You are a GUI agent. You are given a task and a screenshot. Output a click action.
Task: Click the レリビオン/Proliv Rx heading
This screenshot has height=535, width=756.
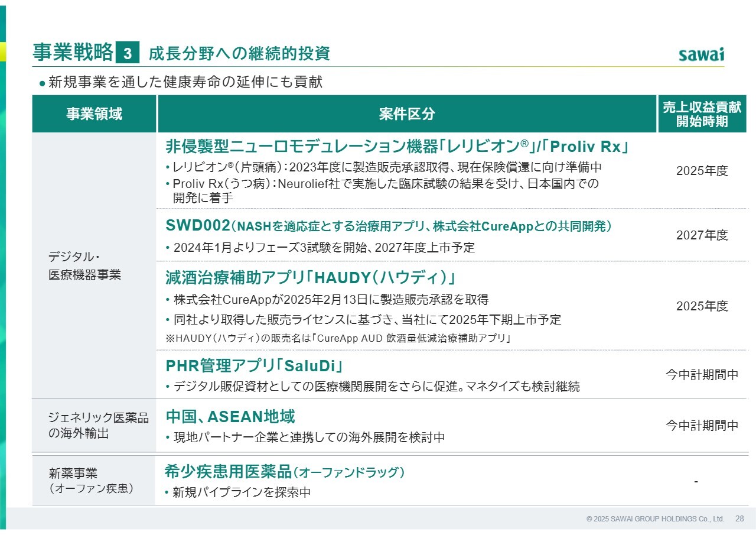point(397,147)
